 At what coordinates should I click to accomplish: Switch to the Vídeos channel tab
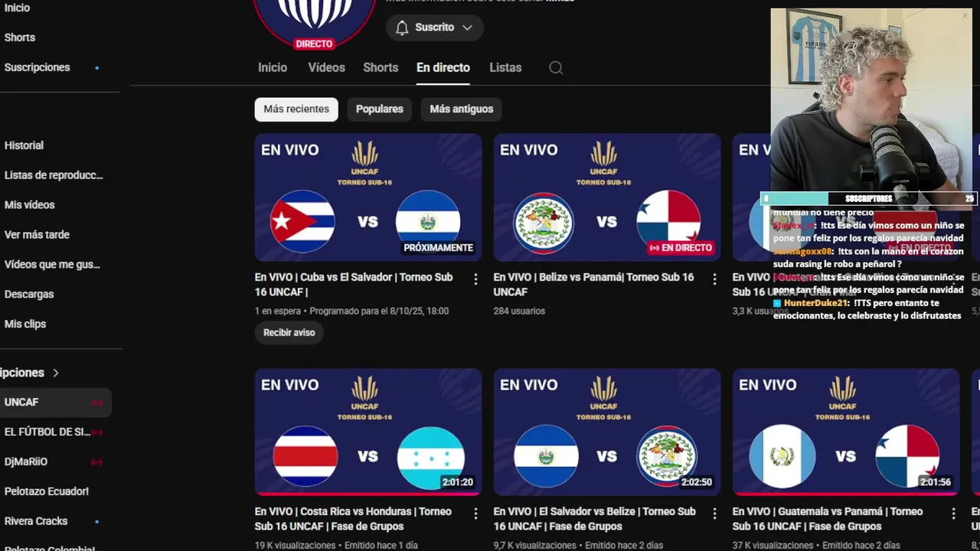click(327, 67)
